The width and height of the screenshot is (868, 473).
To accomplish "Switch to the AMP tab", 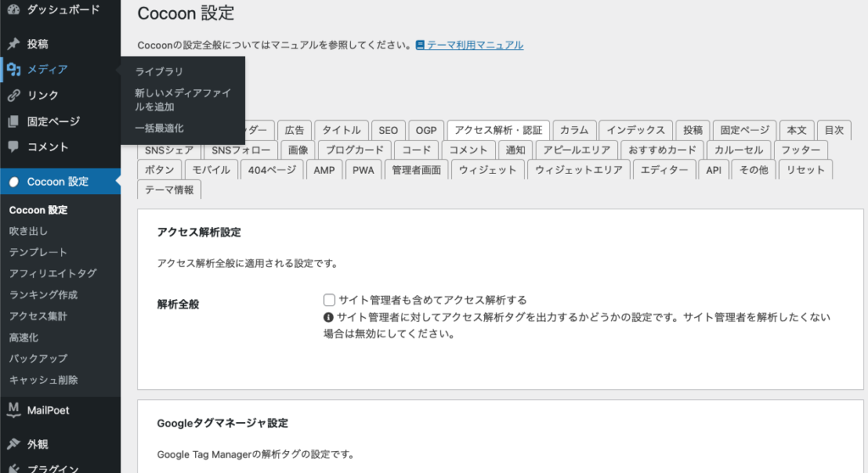I will point(324,170).
